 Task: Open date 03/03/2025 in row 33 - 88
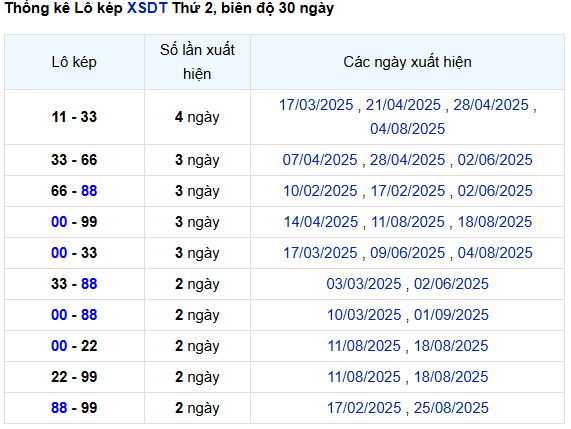pos(364,284)
